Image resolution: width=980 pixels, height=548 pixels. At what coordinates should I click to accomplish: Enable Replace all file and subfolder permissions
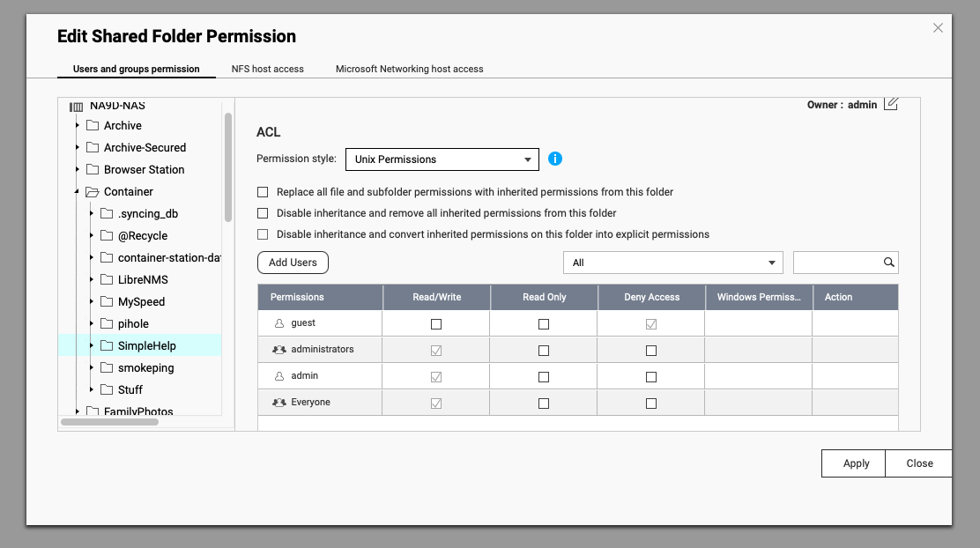click(263, 192)
